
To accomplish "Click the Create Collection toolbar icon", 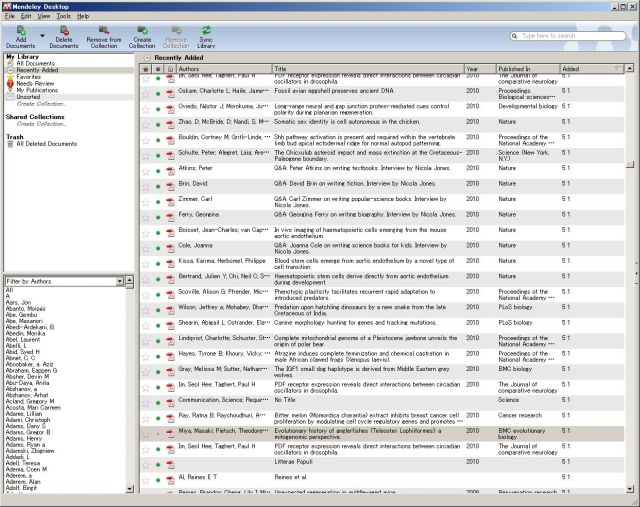I will point(142,37).
